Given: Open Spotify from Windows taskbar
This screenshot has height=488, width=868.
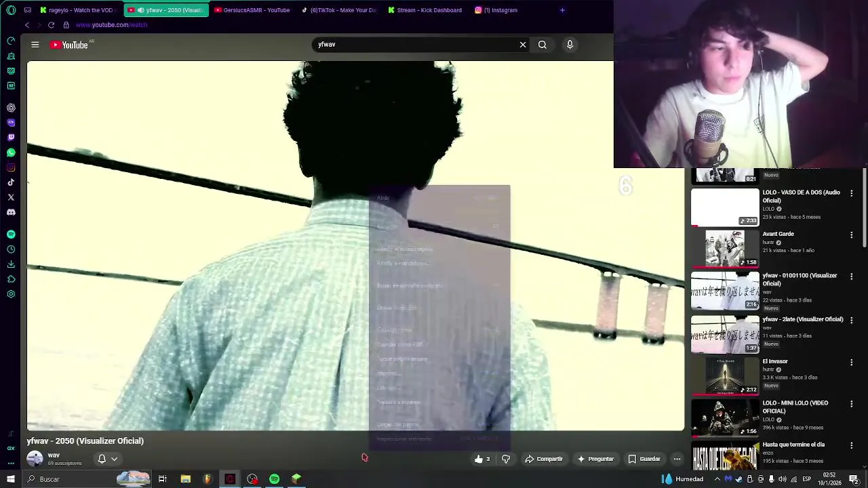Looking at the screenshot, I should (275, 479).
